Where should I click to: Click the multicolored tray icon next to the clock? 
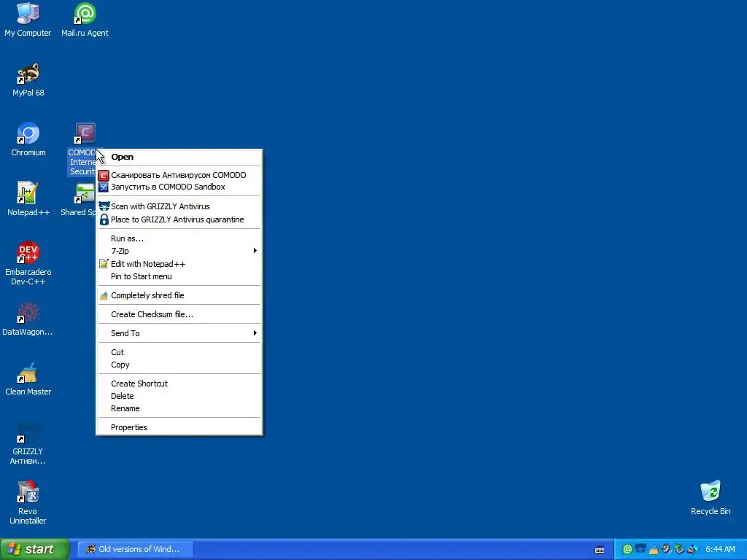coord(692,550)
